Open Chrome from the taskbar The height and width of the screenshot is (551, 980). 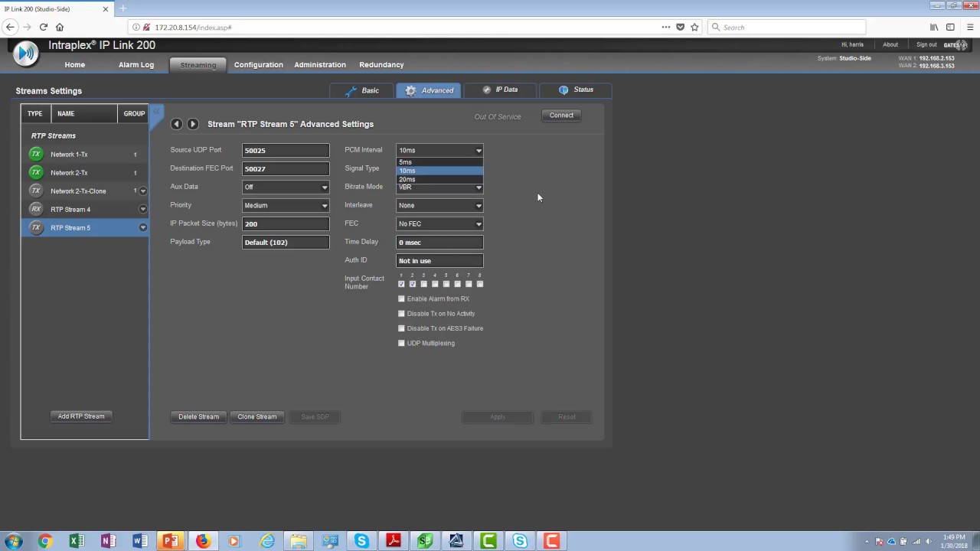(x=45, y=541)
